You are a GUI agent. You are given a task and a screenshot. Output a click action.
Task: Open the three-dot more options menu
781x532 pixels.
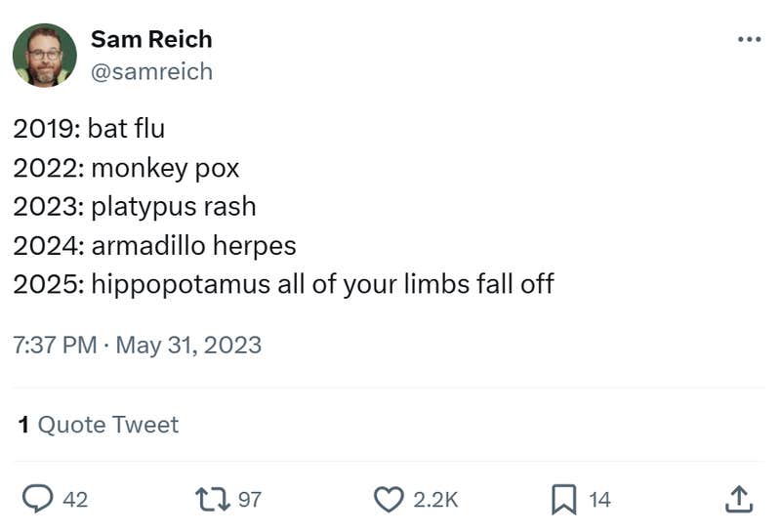tap(748, 40)
